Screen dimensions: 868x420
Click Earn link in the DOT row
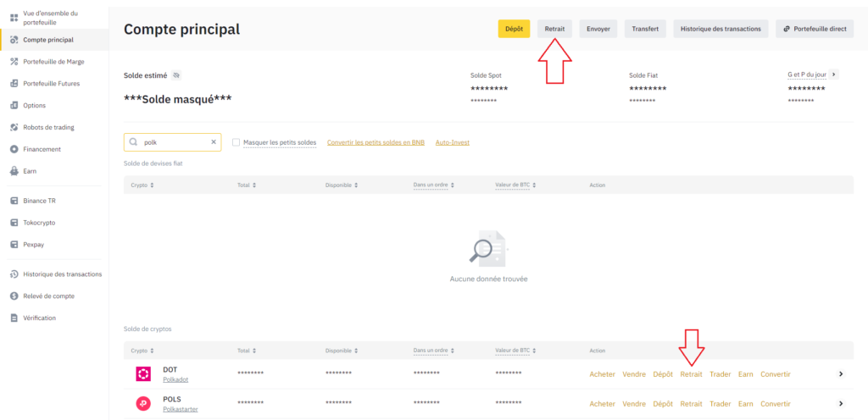tap(746, 374)
